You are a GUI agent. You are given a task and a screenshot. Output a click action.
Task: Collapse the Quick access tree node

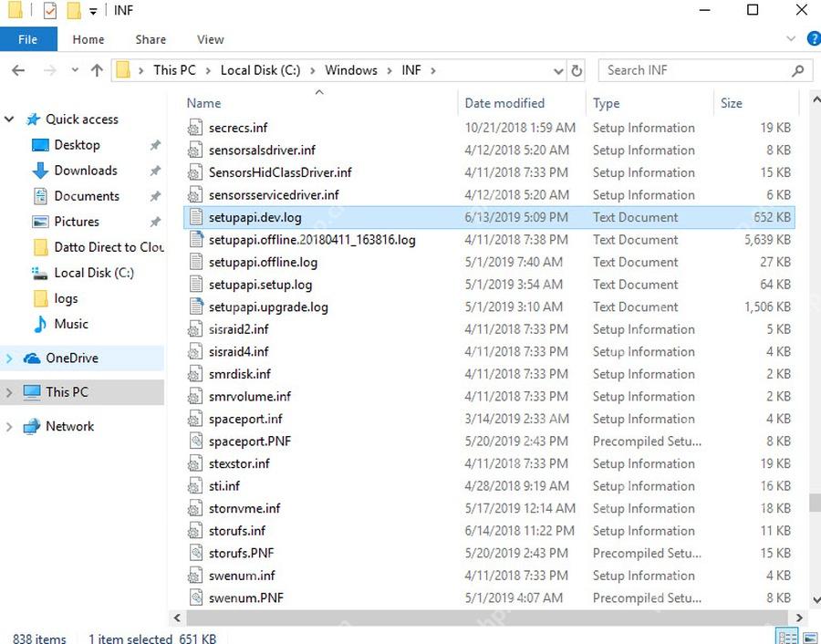pyautogui.click(x=9, y=119)
